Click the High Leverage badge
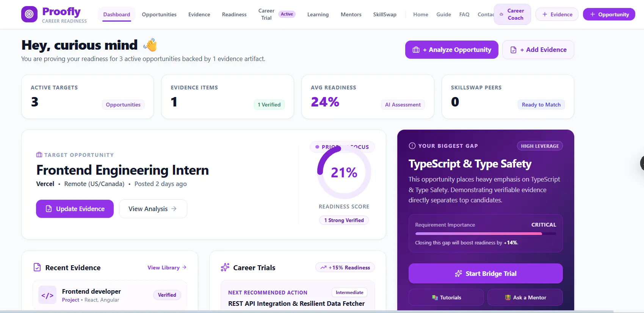The height and width of the screenshot is (313, 644). [x=540, y=146]
